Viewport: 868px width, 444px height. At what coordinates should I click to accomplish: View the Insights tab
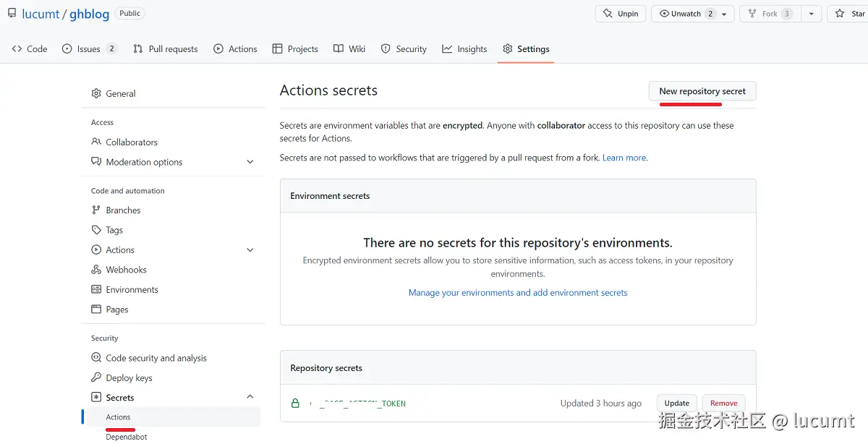pyautogui.click(x=465, y=49)
